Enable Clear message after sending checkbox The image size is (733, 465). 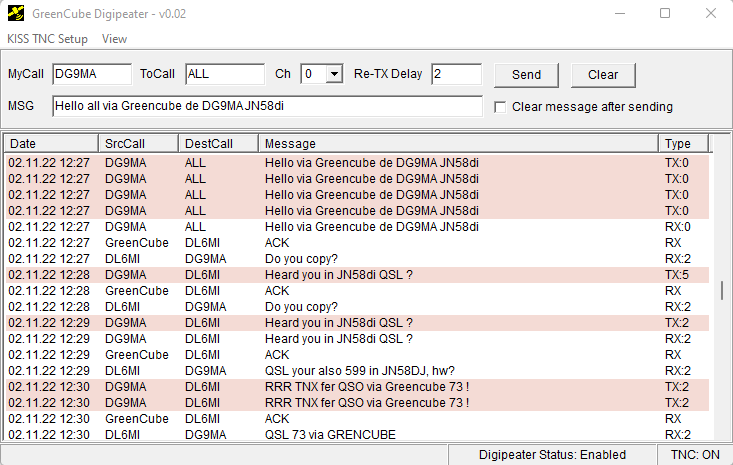click(500, 107)
